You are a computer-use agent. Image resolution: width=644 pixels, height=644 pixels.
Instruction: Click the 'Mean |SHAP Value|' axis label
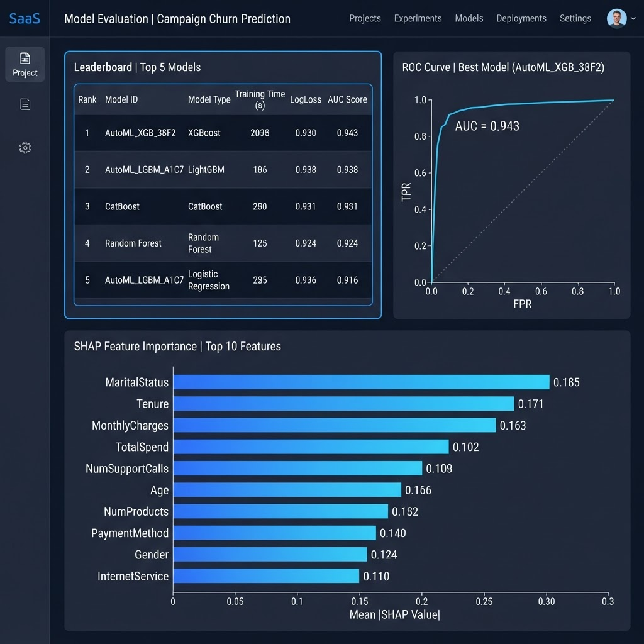point(395,614)
